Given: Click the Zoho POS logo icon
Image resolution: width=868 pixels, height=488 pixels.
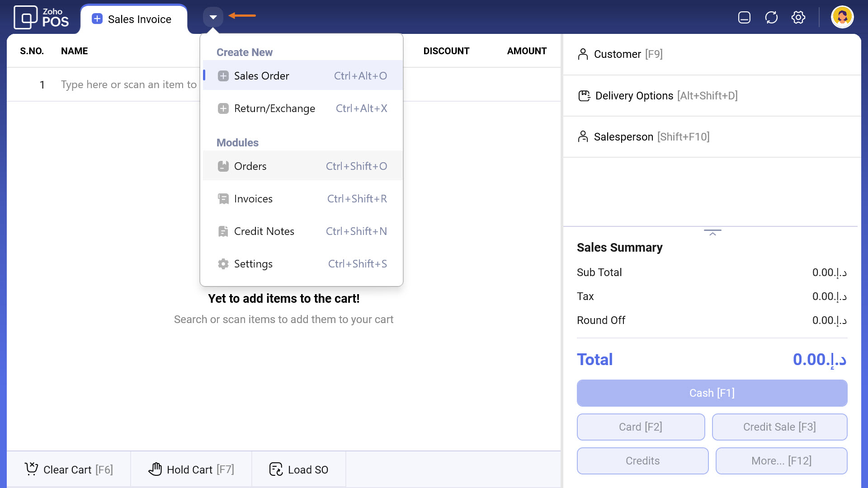Looking at the screenshot, I should point(26,17).
